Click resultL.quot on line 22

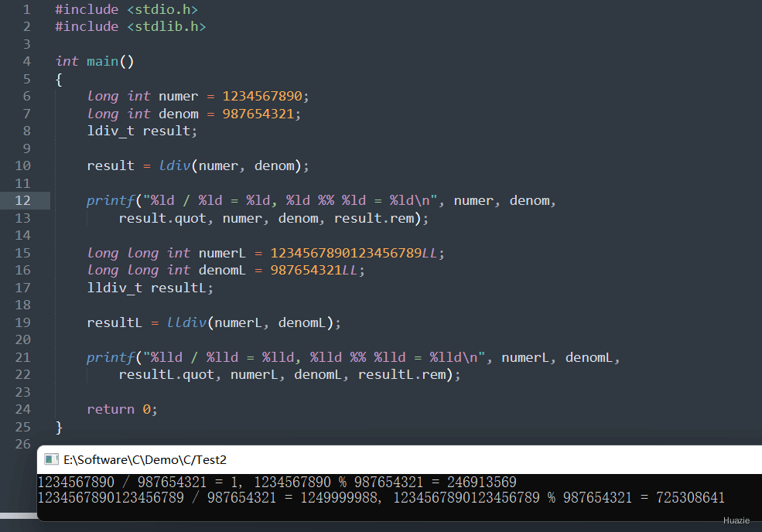tap(166, 374)
